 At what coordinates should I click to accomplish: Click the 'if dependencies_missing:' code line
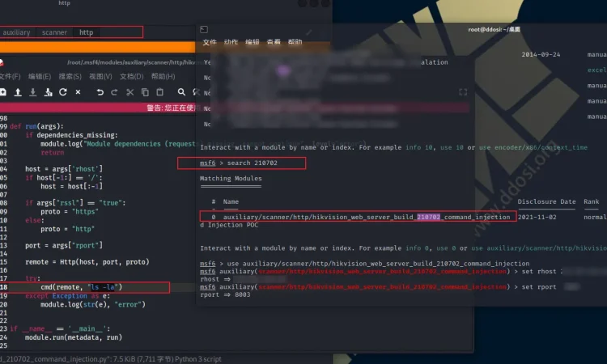coord(71,135)
